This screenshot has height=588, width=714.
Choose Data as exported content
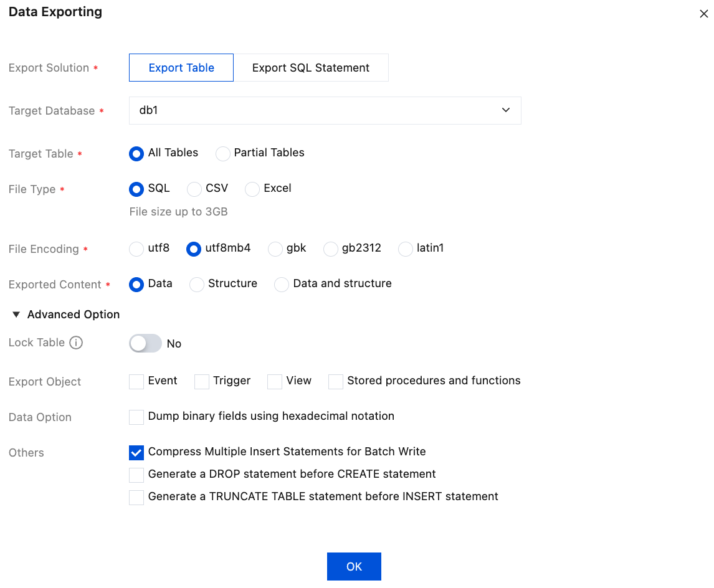[136, 285]
